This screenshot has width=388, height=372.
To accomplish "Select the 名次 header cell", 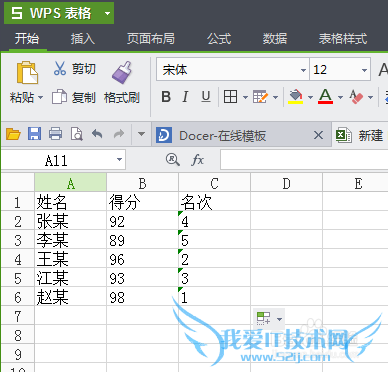I will [x=214, y=202].
